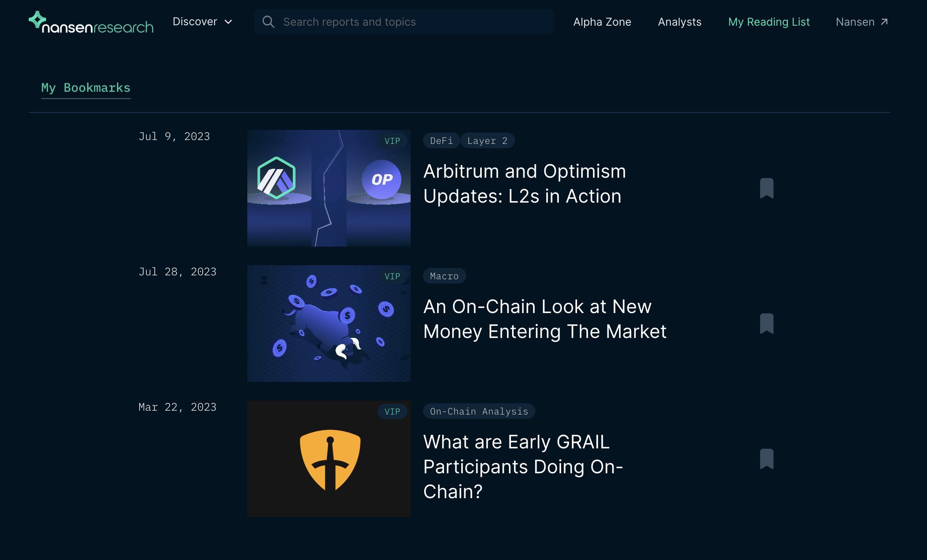The width and height of the screenshot is (927, 560).
Task: Click the external arrow icon beside Nansen
Action: pos(884,22)
